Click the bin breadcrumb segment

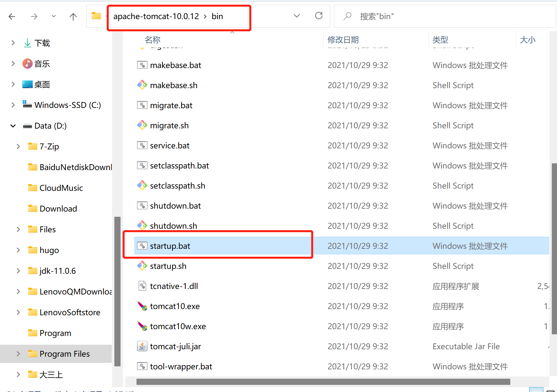tap(217, 17)
